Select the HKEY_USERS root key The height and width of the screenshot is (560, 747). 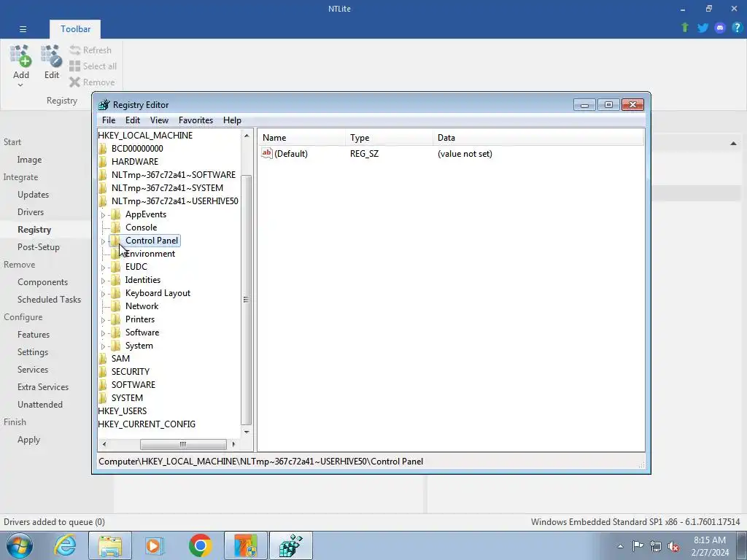pos(123,411)
